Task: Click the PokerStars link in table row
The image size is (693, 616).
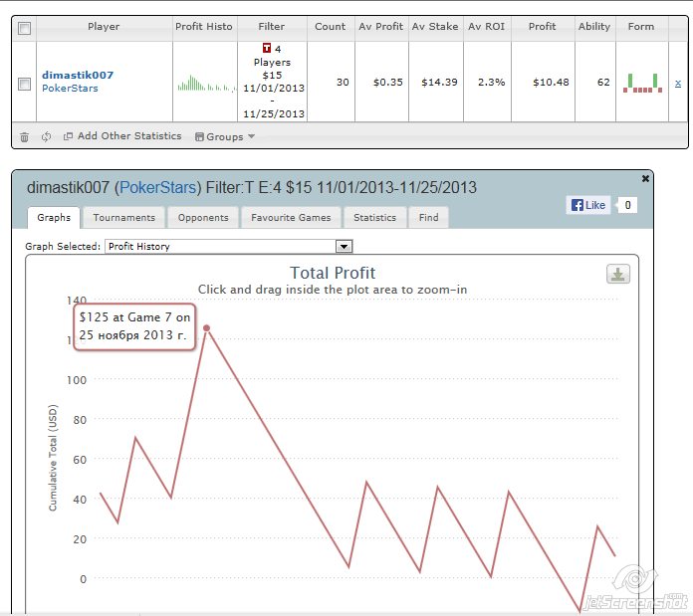Action: pos(70,88)
